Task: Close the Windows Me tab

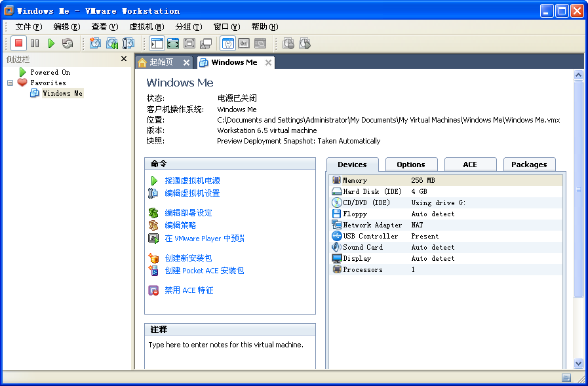Action: pos(269,62)
